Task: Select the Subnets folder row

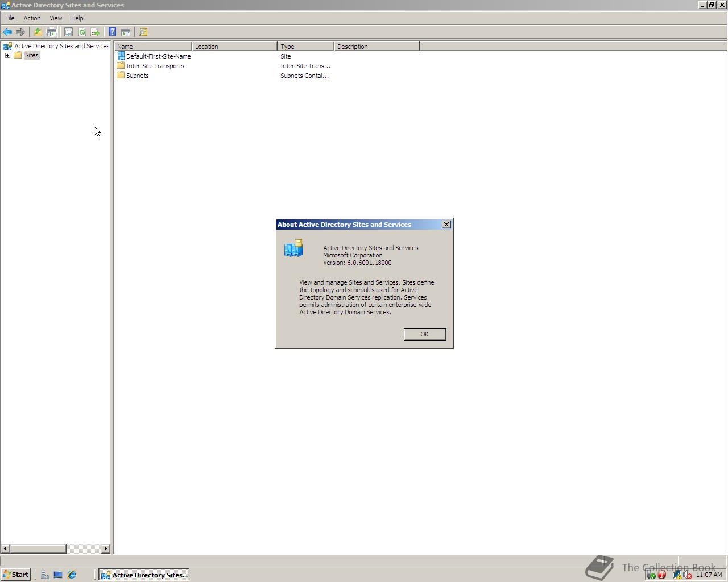Action: (x=137, y=76)
